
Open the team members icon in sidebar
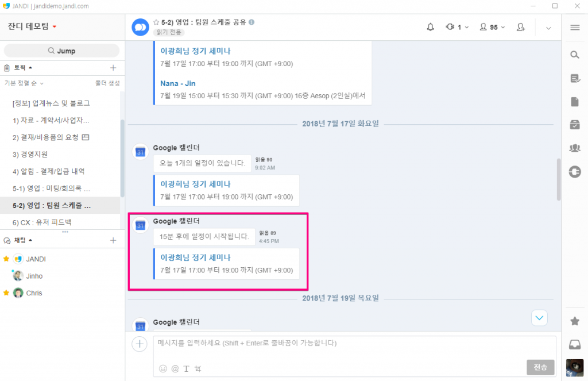coord(574,148)
